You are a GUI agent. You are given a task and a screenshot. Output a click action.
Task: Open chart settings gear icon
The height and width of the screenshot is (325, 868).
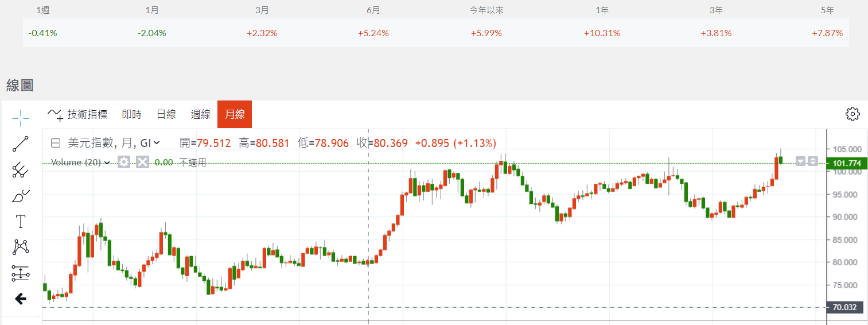(x=853, y=114)
